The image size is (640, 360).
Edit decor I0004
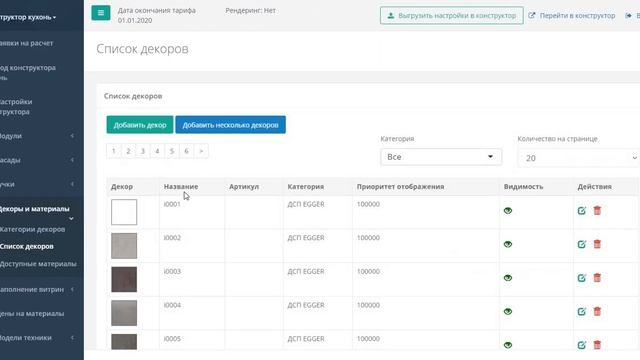pyautogui.click(x=582, y=311)
